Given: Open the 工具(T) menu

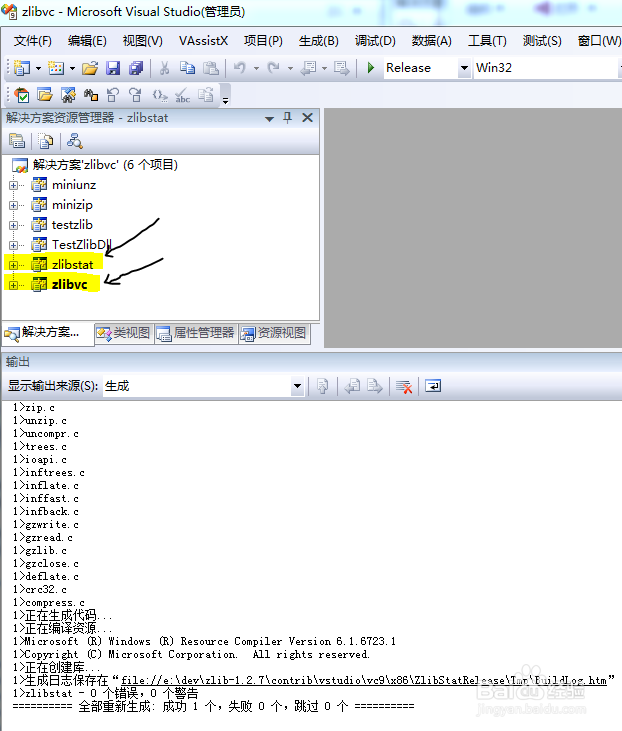Looking at the screenshot, I should [x=487, y=41].
